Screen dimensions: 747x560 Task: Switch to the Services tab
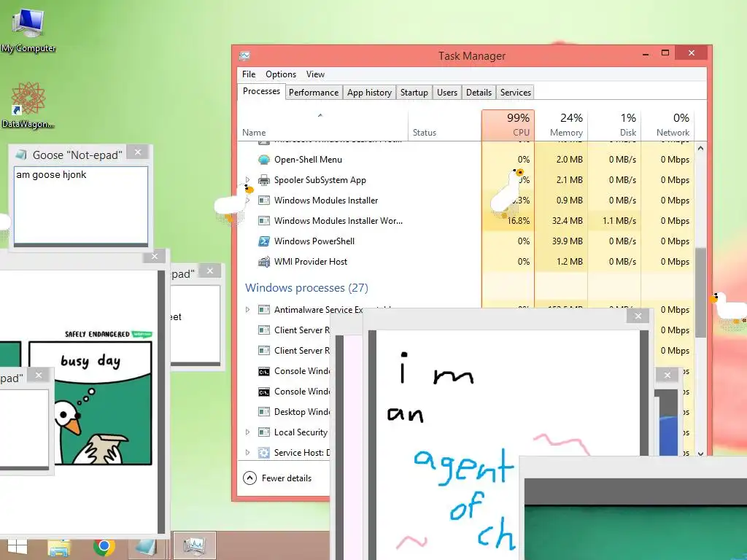tap(516, 93)
